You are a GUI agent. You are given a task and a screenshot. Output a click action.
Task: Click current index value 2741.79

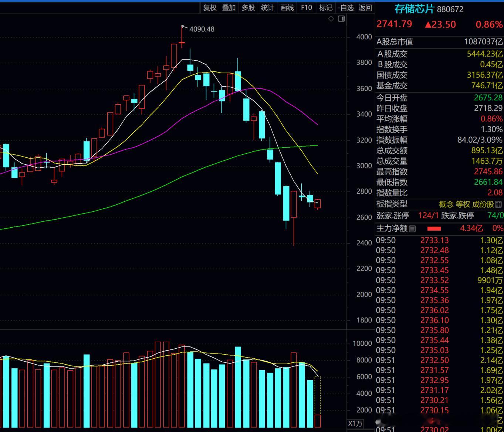(394, 24)
